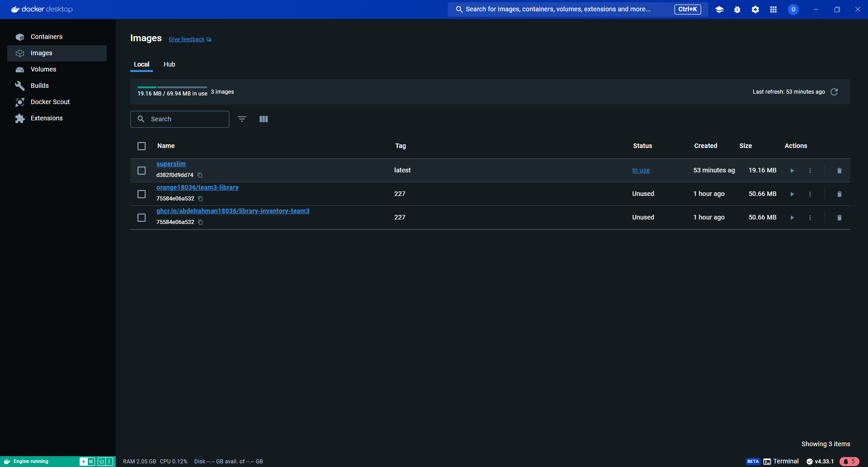The image size is (868, 467).
Task: Delete the orange18036/team3-library image
Action: 840,194
